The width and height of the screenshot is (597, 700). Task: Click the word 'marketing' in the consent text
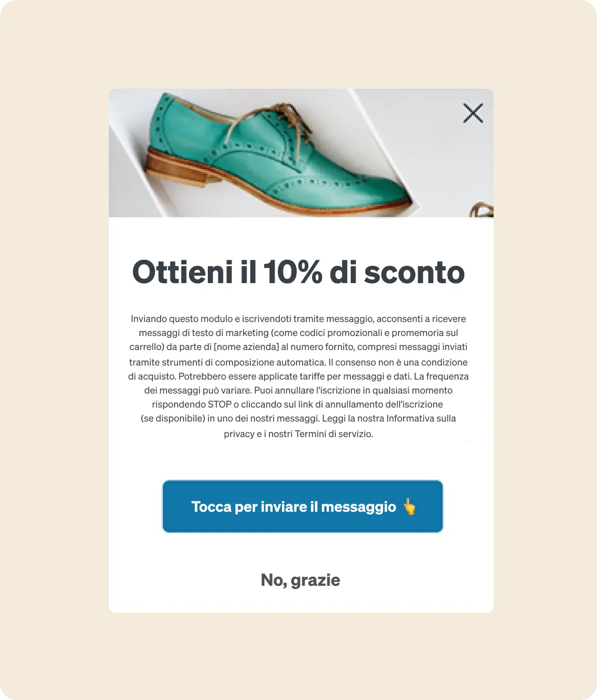pos(247,332)
